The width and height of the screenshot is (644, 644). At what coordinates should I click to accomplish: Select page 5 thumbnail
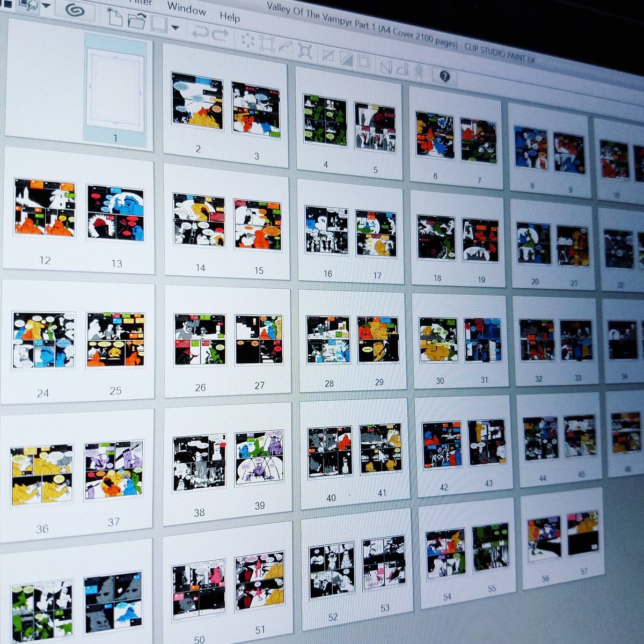point(375,128)
